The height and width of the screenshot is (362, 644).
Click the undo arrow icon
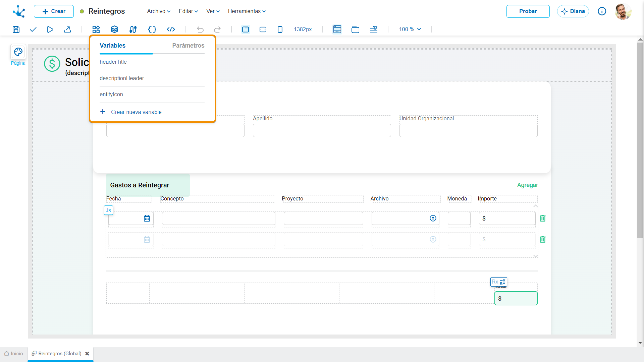pos(200,29)
